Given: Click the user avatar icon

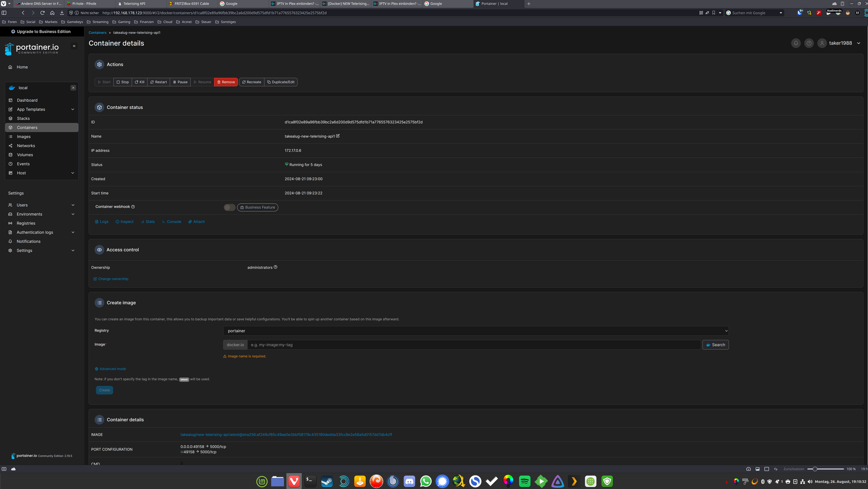Looking at the screenshot, I should (x=822, y=43).
